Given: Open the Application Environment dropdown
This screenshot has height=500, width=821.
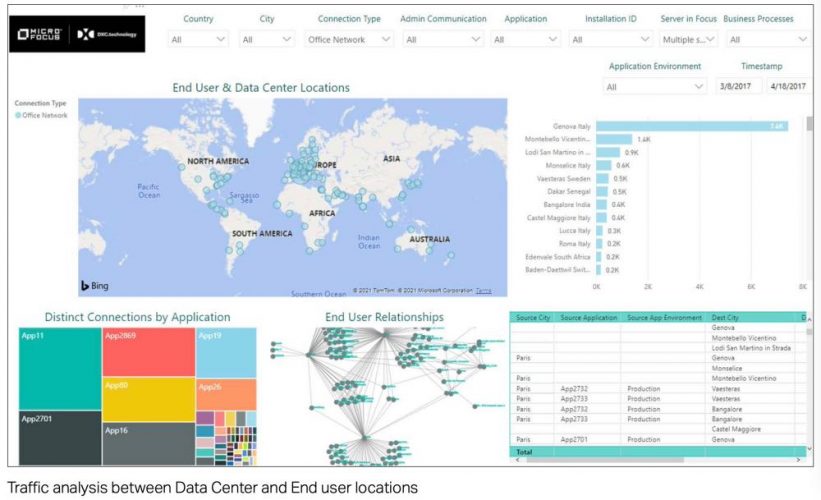Looking at the screenshot, I should coord(654,86).
